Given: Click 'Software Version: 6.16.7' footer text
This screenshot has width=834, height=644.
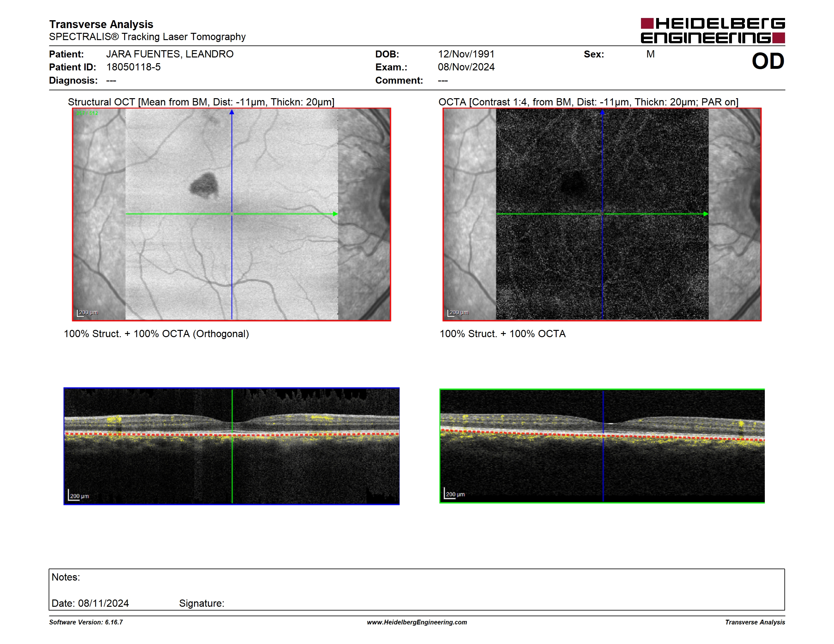Looking at the screenshot, I should 86,622.
